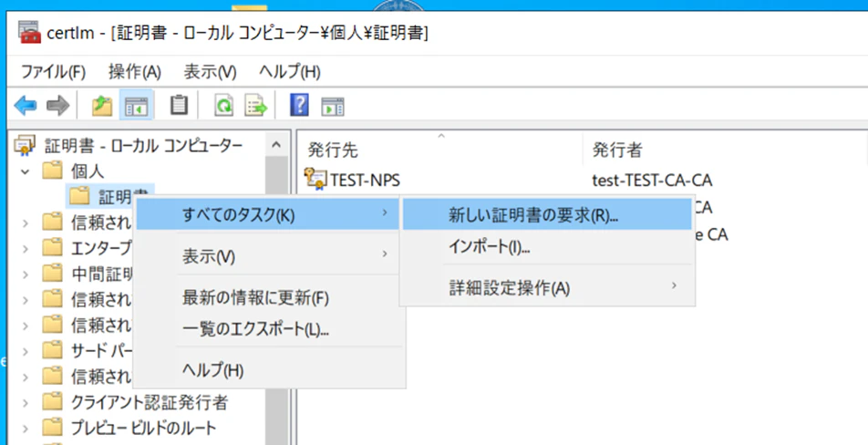This screenshot has height=445, width=868.
Task: Expand プレビュー ビルドのルート node chevron
Action: pyautogui.click(x=25, y=428)
